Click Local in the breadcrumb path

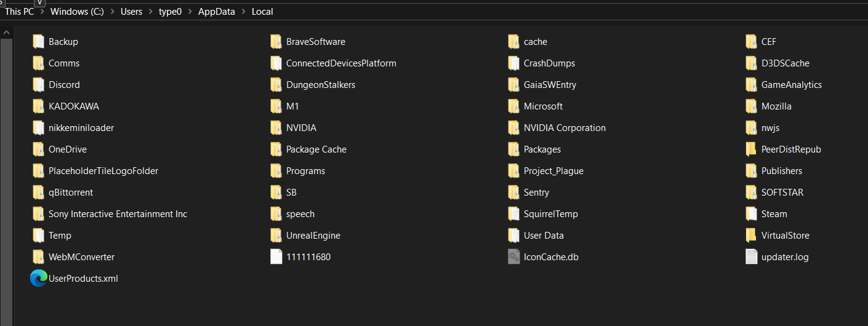(x=262, y=12)
